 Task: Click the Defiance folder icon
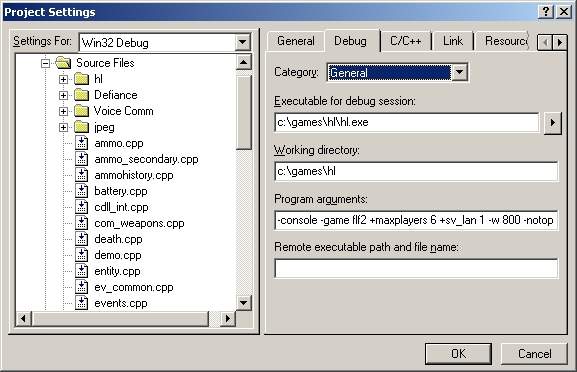pos(81,95)
